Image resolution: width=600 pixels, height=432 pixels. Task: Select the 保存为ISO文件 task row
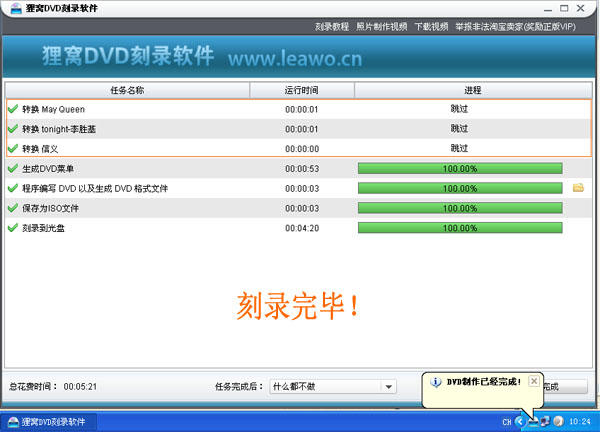coord(299,208)
